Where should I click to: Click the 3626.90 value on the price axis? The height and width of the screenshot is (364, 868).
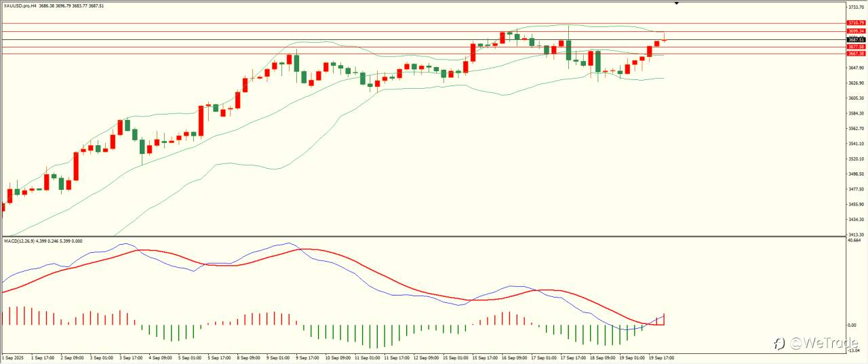coord(856,83)
